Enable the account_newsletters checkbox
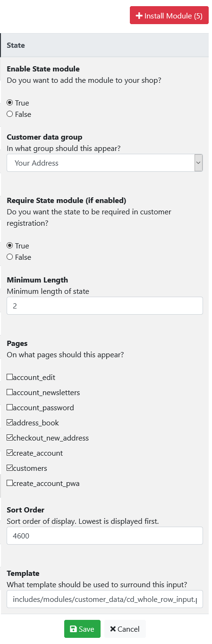The image size is (212, 644). 9,392
